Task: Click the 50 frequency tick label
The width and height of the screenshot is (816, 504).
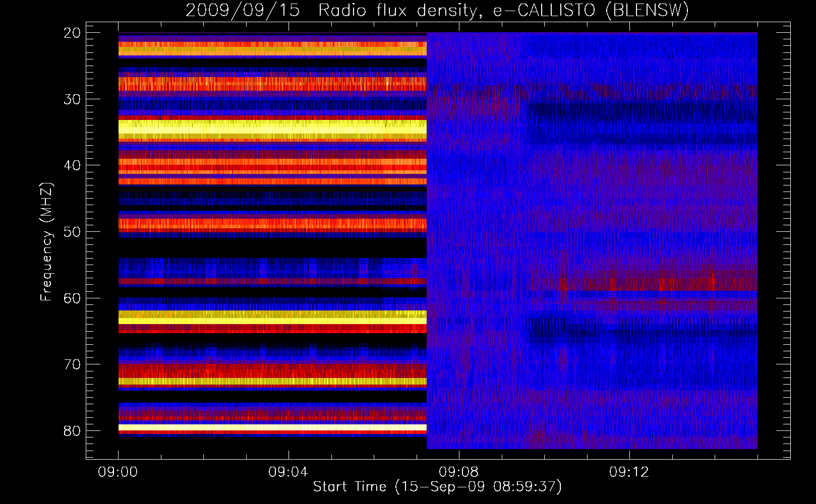Action: pyautogui.click(x=72, y=232)
